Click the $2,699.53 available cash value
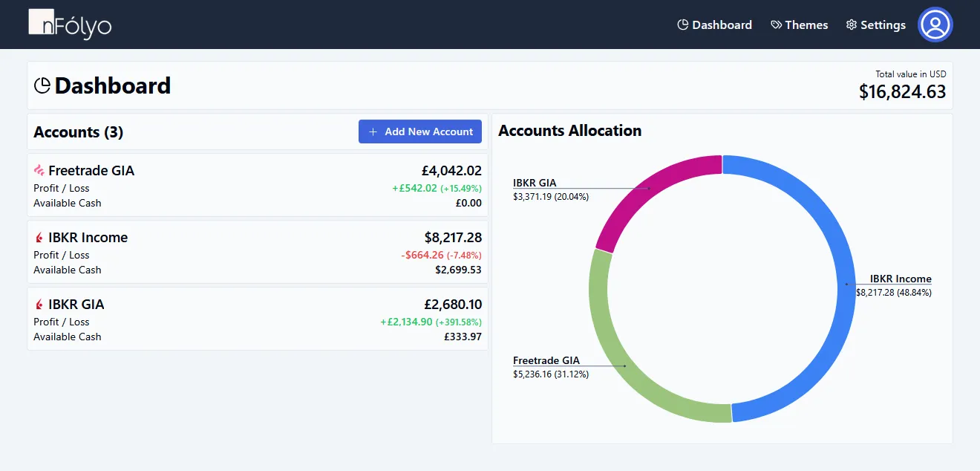Screen dimensions: 980x471 (458, 270)
